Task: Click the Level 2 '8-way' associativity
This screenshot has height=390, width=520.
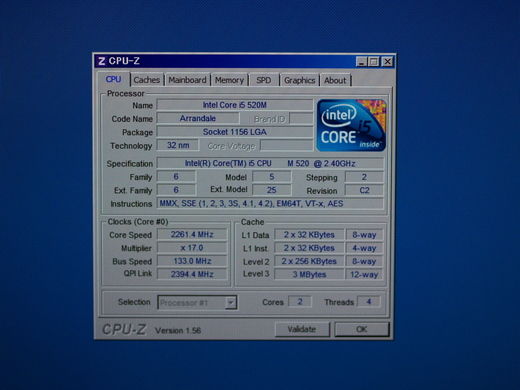Action: tap(364, 261)
